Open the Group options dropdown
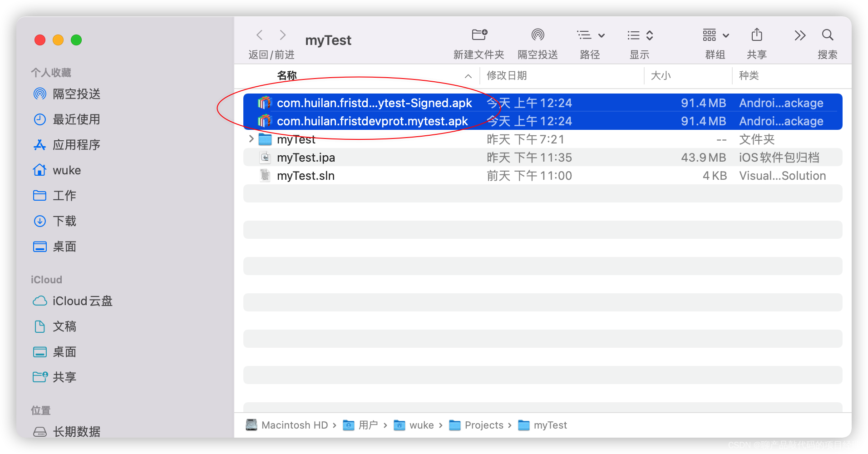Image resolution: width=868 pixels, height=454 pixels. tap(716, 35)
